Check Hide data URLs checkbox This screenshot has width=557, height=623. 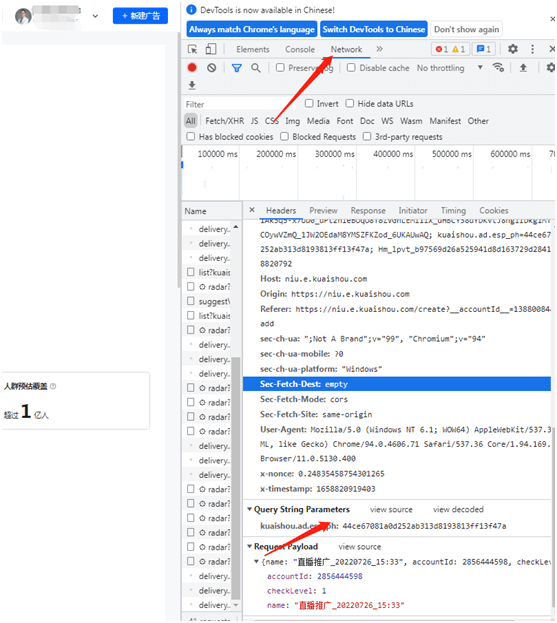[350, 104]
